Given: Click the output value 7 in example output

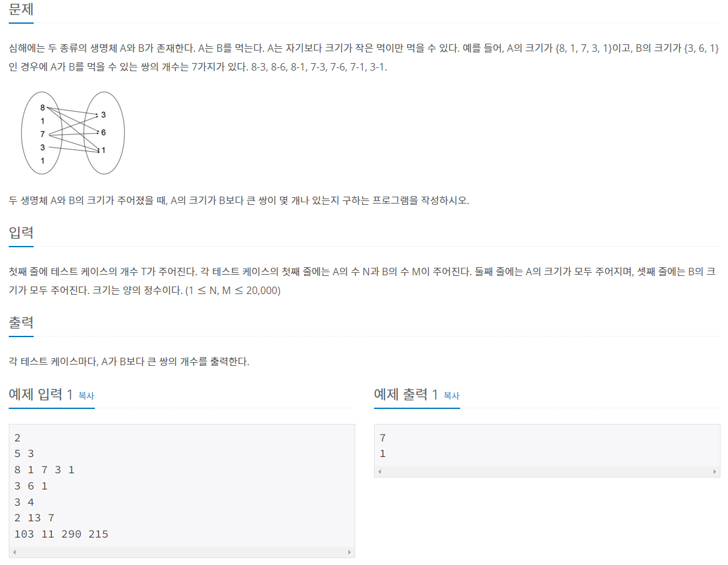Looking at the screenshot, I should pos(383,438).
